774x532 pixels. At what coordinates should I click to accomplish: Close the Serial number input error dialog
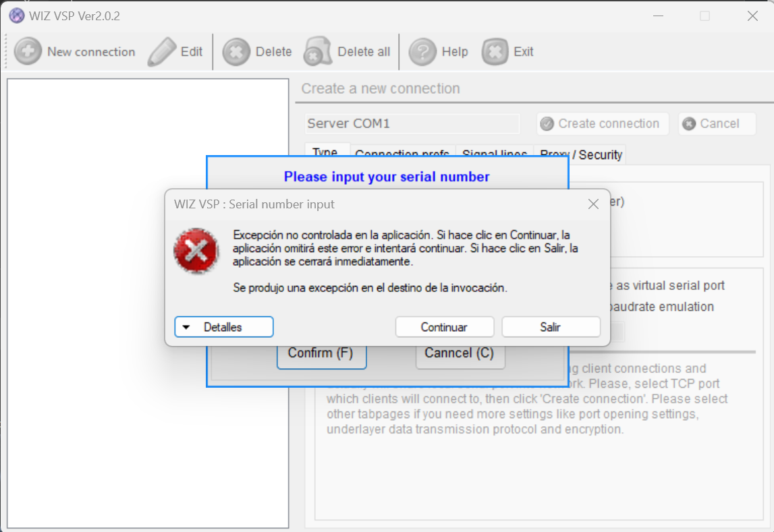point(593,204)
